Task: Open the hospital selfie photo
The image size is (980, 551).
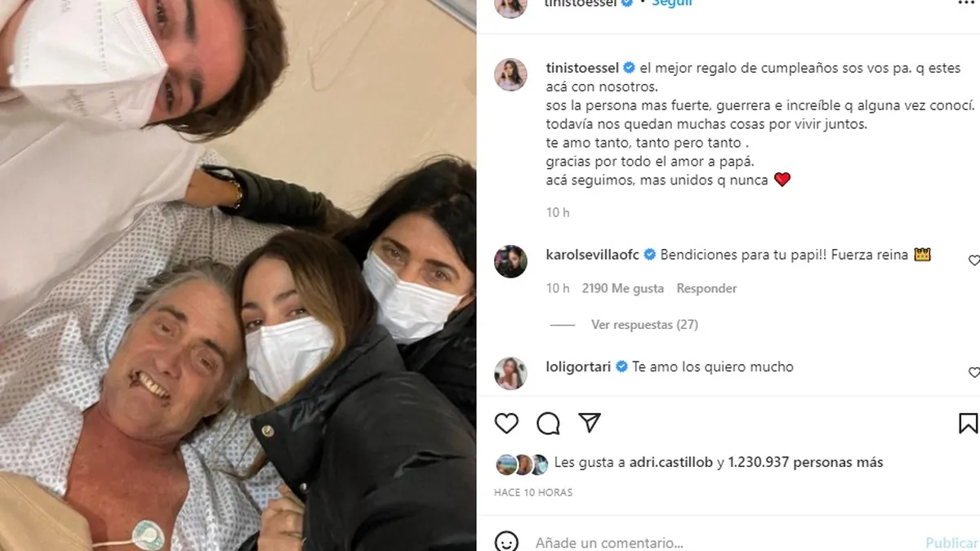Action: pos(238,275)
